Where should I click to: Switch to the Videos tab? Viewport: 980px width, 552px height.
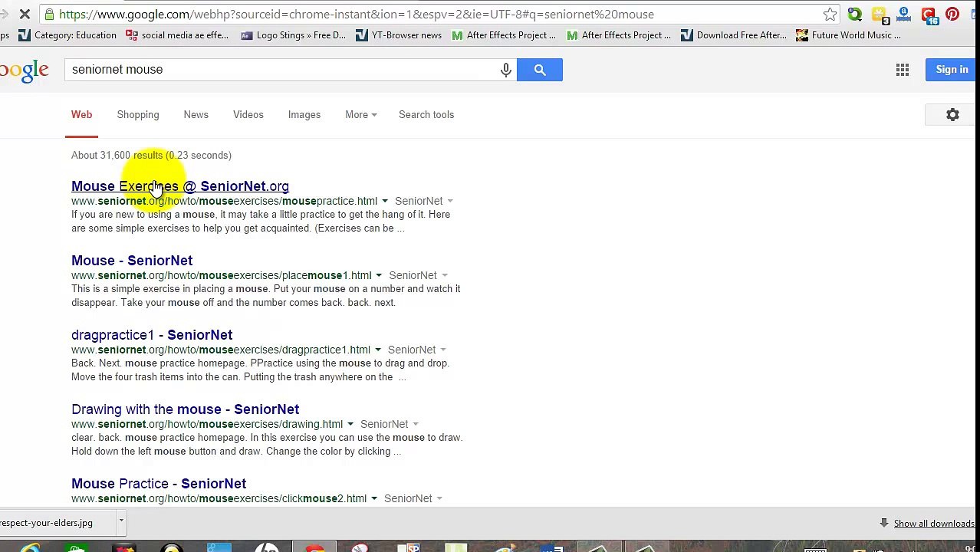pos(248,115)
